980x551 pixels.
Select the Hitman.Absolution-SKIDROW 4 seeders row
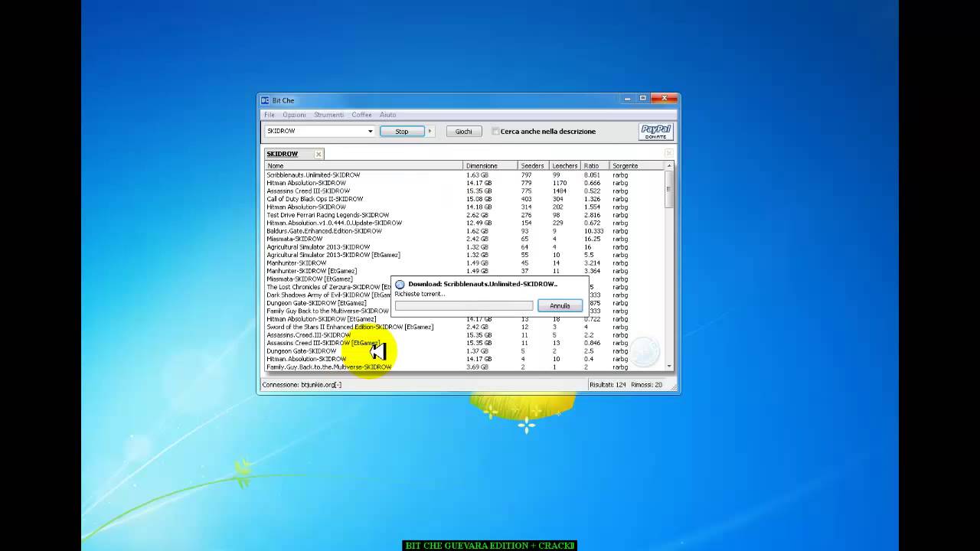(x=465, y=359)
